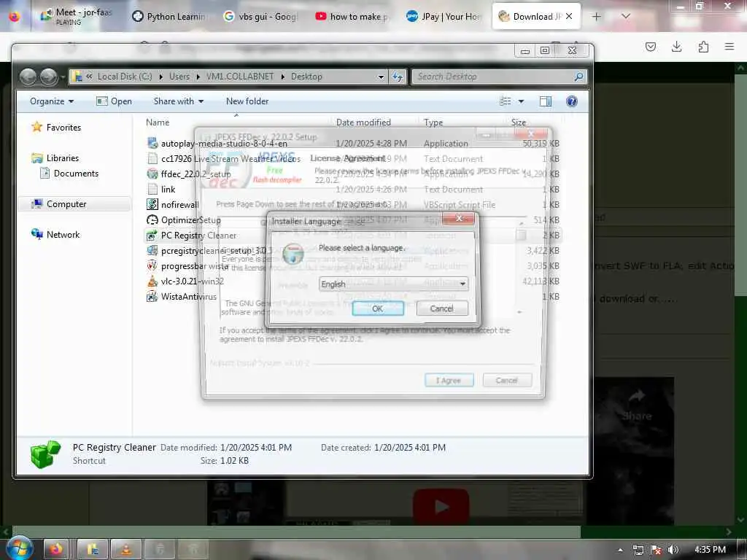Select the progressbar wista file icon
This screenshot has width=747, height=560.
click(x=152, y=265)
